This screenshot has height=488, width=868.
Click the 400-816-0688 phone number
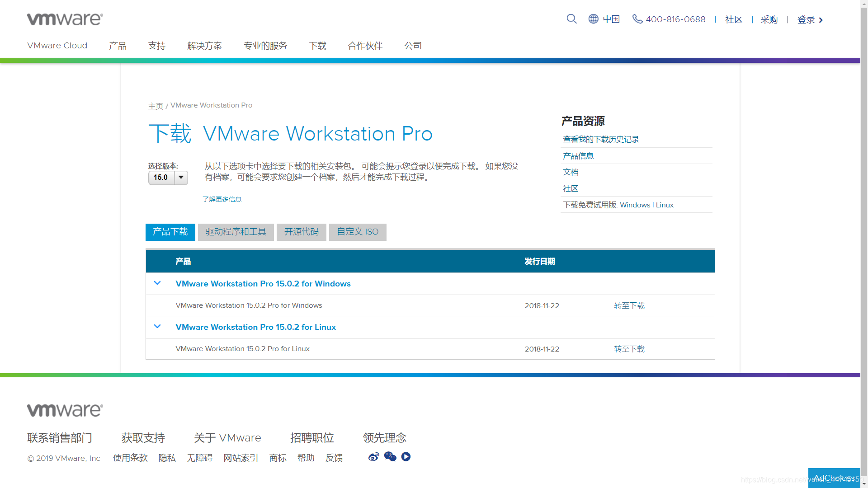tap(675, 19)
